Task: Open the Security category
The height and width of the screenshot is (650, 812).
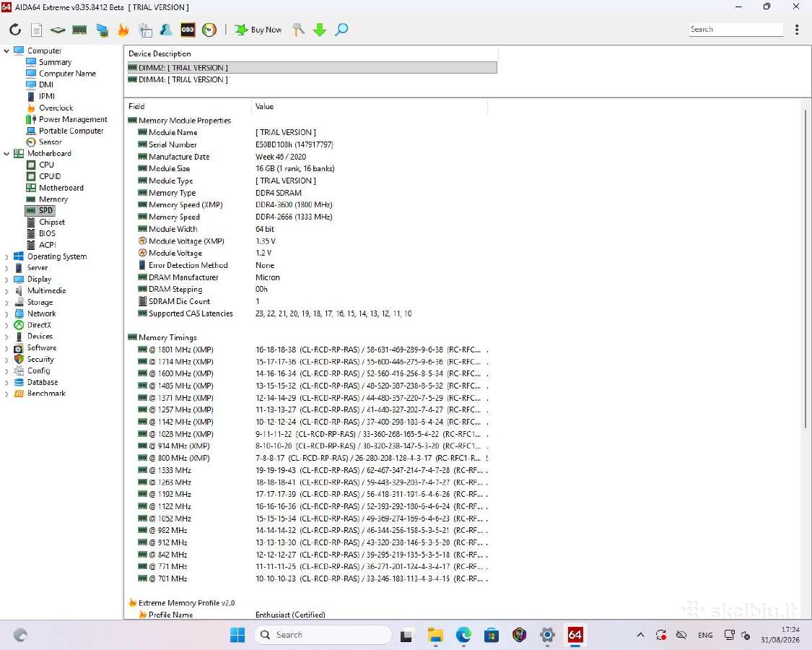Action: pyautogui.click(x=40, y=359)
